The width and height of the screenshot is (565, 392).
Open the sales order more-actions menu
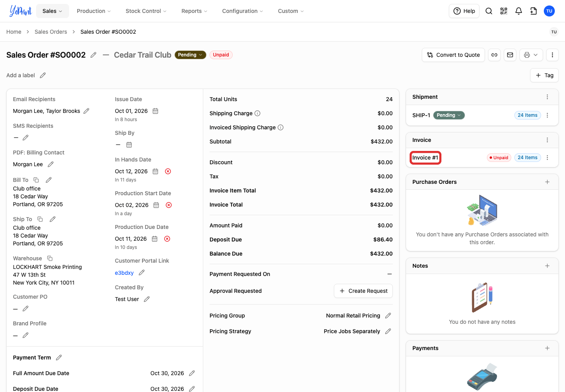tap(552, 55)
